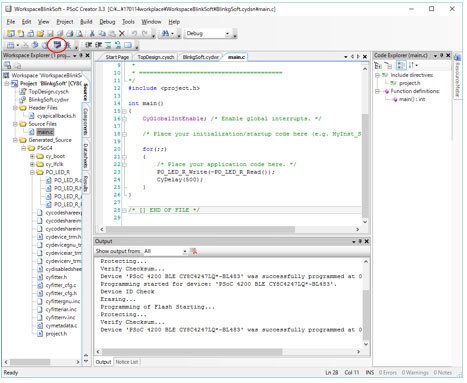Screen dimensions: 467x383
Task: Click the collapse all icon in Code Explorer
Action: (x=389, y=65)
